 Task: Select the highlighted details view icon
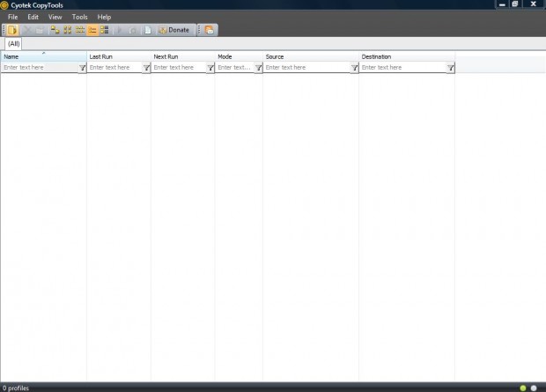point(92,30)
